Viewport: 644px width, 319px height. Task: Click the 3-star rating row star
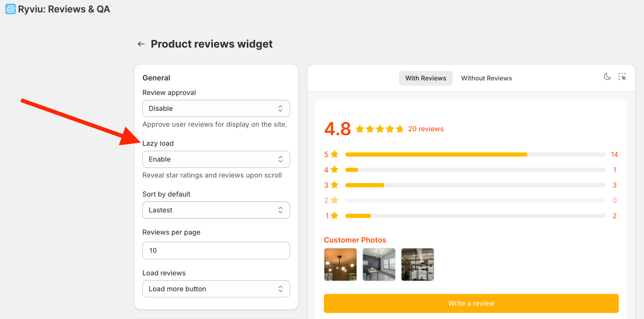[335, 185]
